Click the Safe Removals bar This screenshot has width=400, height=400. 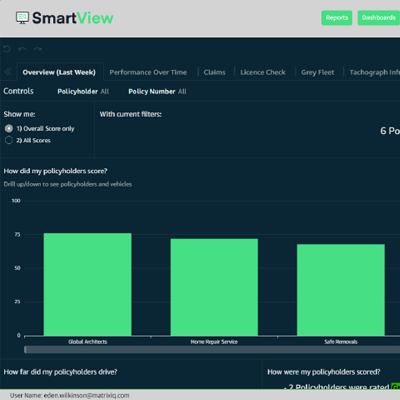(341, 290)
